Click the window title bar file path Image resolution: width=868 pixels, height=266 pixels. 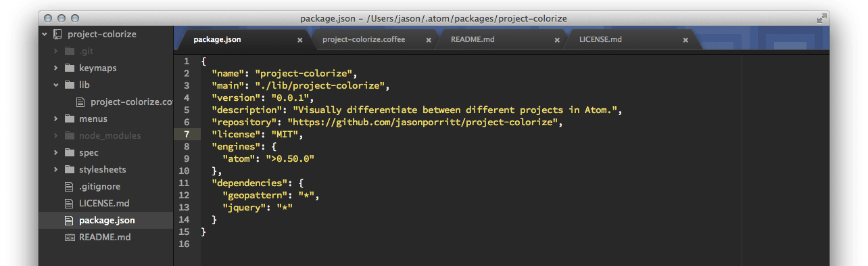click(x=433, y=18)
